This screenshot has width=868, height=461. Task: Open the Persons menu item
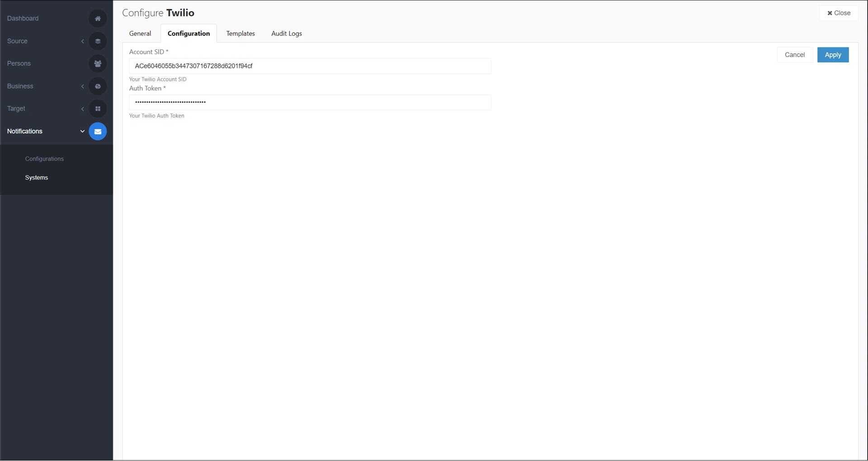click(19, 64)
